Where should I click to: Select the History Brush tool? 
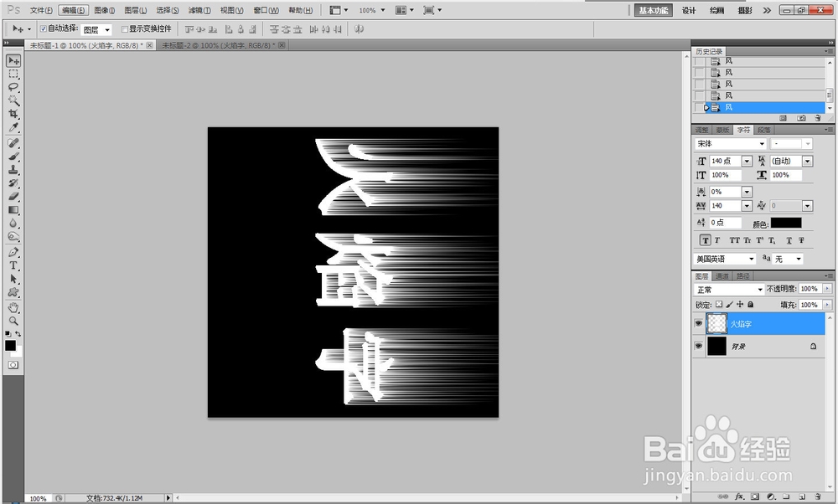pos(13,183)
